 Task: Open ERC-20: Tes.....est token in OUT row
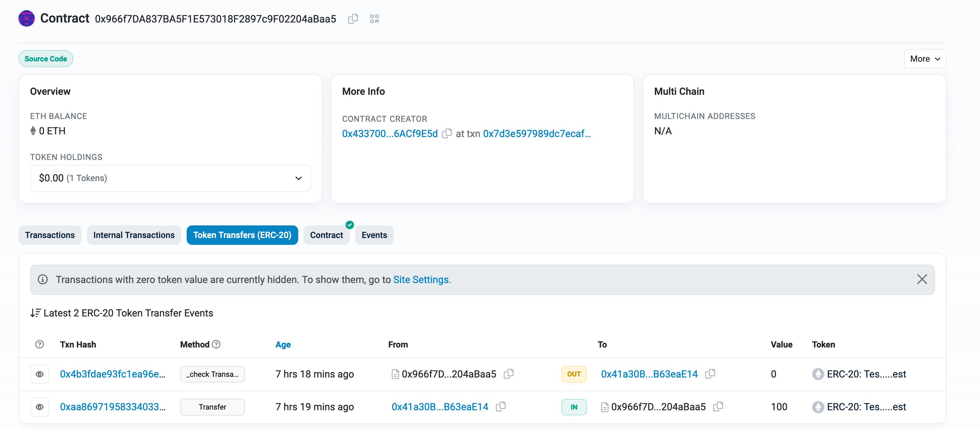click(866, 374)
